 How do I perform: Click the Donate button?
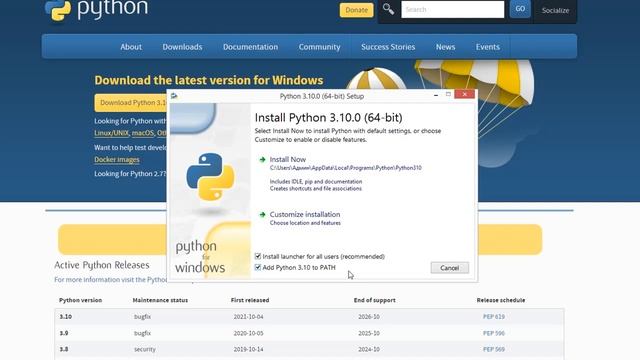[x=356, y=10]
